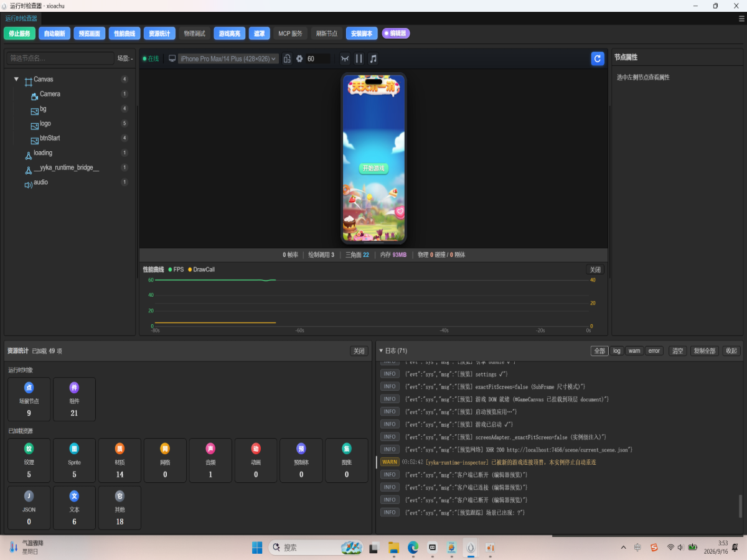Click the __yyka_runtime_bridge__ node icon

tap(28, 170)
